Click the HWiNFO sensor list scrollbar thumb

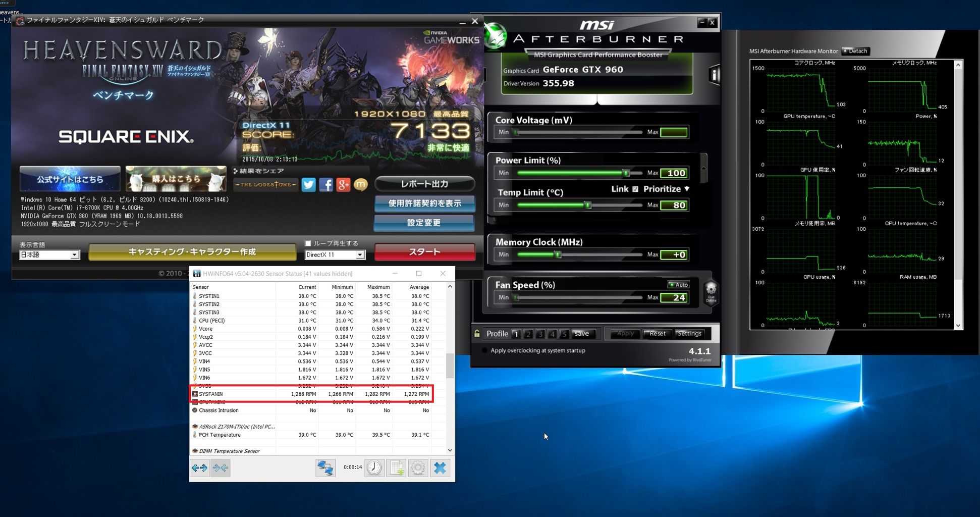[x=450, y=366]
